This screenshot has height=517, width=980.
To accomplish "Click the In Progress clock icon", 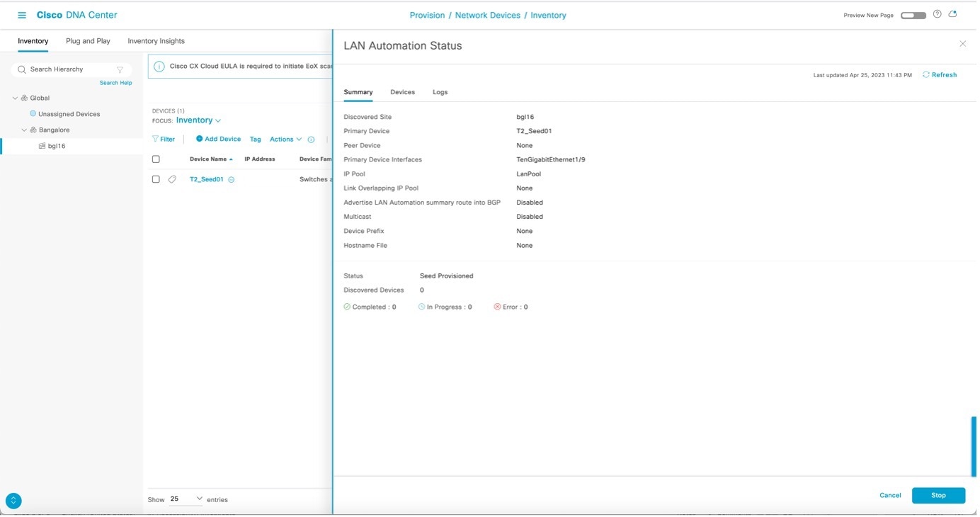I will click(x=421, y=307).
